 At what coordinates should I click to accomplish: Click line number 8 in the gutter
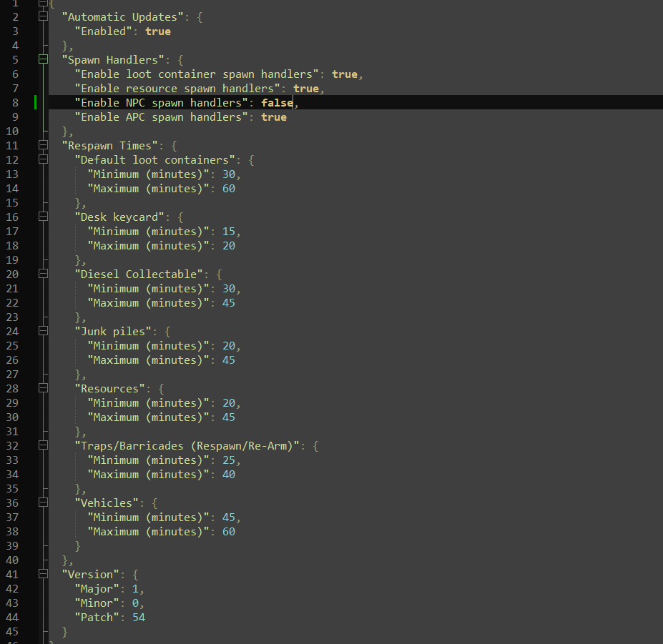pyautogui.click(x=15, y=103)
